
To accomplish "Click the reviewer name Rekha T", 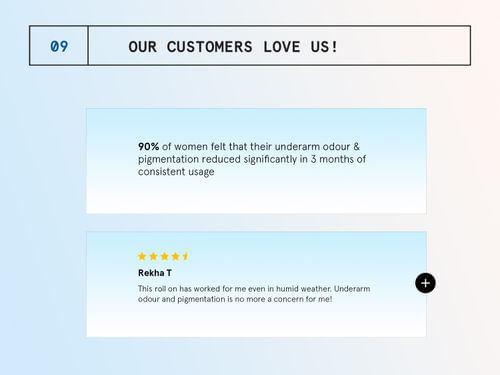I will (x=155, y=273).
